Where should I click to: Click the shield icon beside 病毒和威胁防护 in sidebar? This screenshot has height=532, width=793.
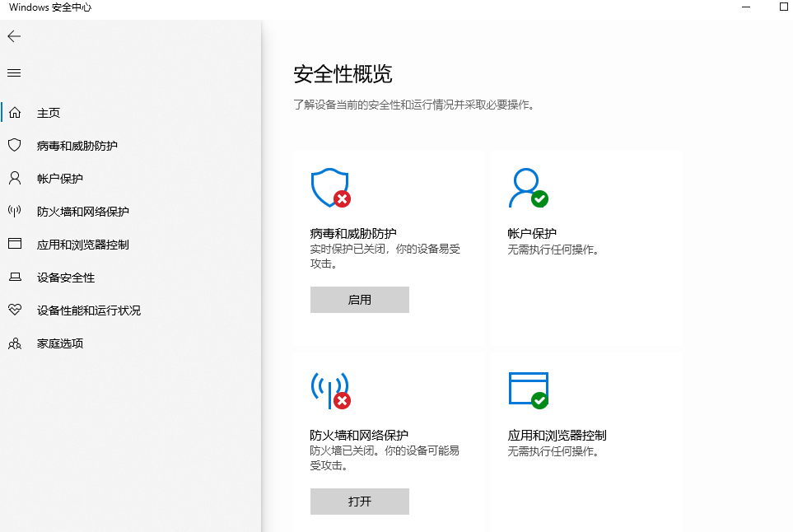point(15,145)
